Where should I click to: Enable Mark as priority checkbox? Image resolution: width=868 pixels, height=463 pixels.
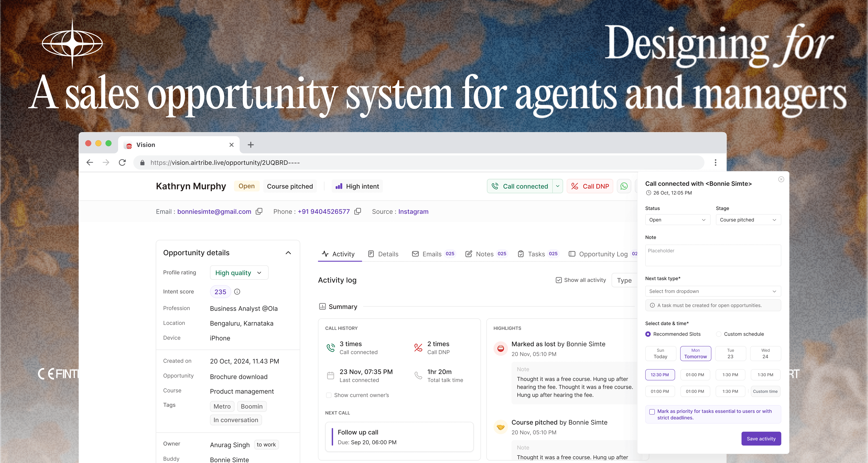click(652, 412)
